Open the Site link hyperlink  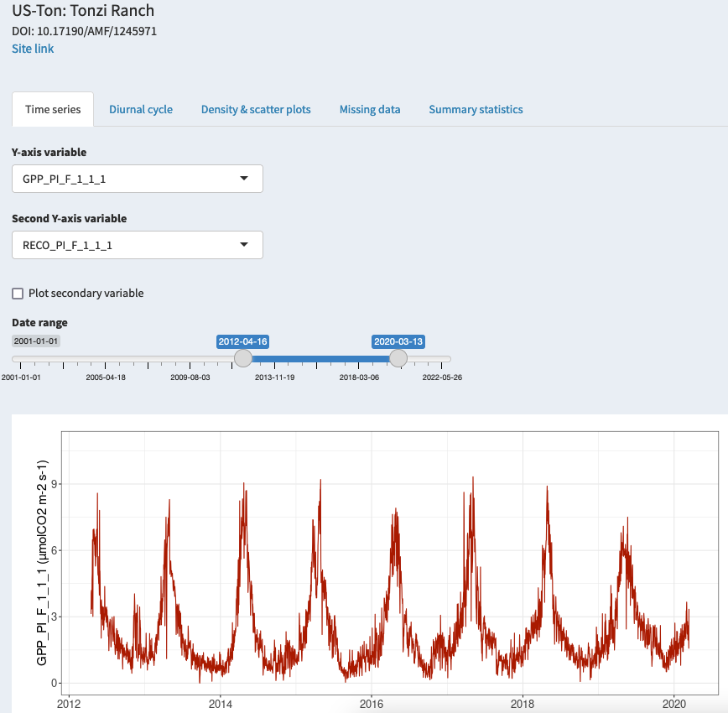pyautogui.click(x=33, y=49)
